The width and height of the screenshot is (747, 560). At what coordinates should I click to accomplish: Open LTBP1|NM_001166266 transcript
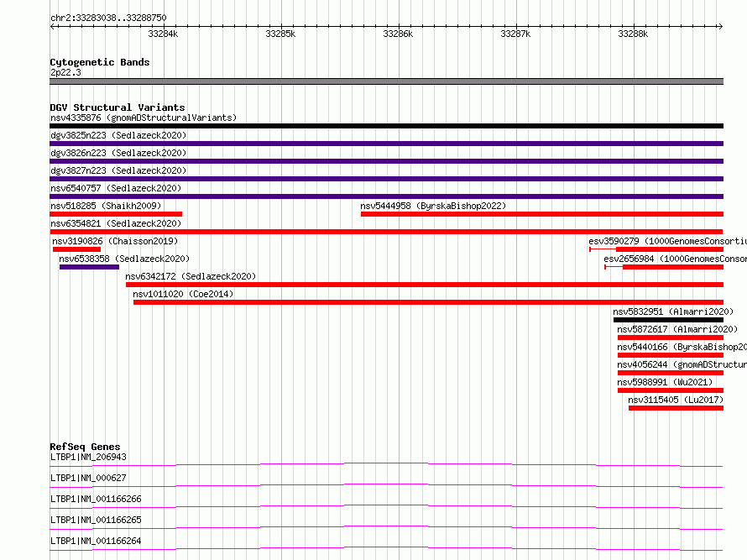click(x=96, y=499)
